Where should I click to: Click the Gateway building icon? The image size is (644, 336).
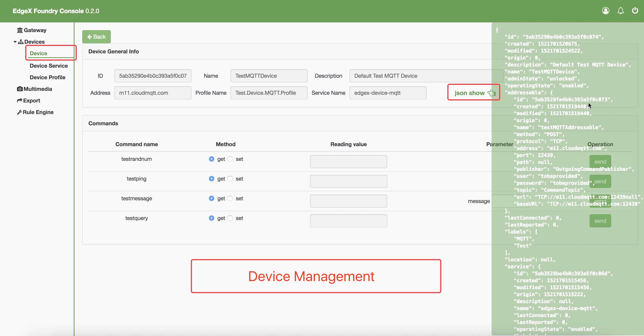point(20,30)
